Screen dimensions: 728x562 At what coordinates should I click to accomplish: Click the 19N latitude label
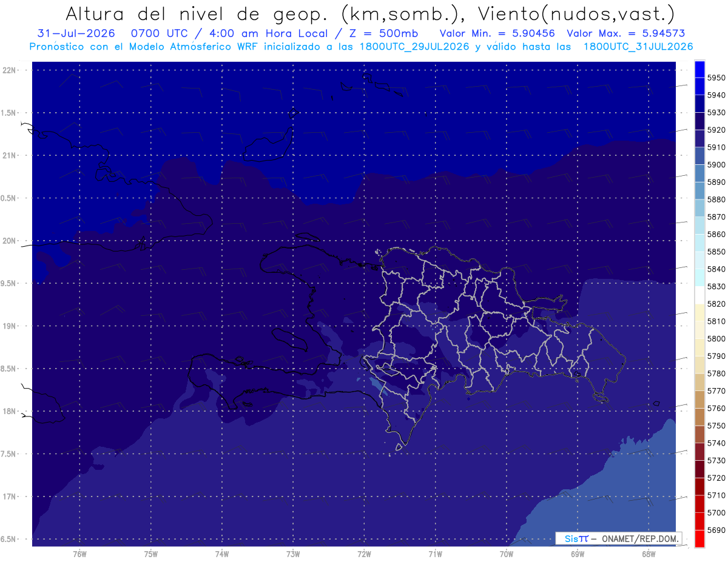coord(8,326)
